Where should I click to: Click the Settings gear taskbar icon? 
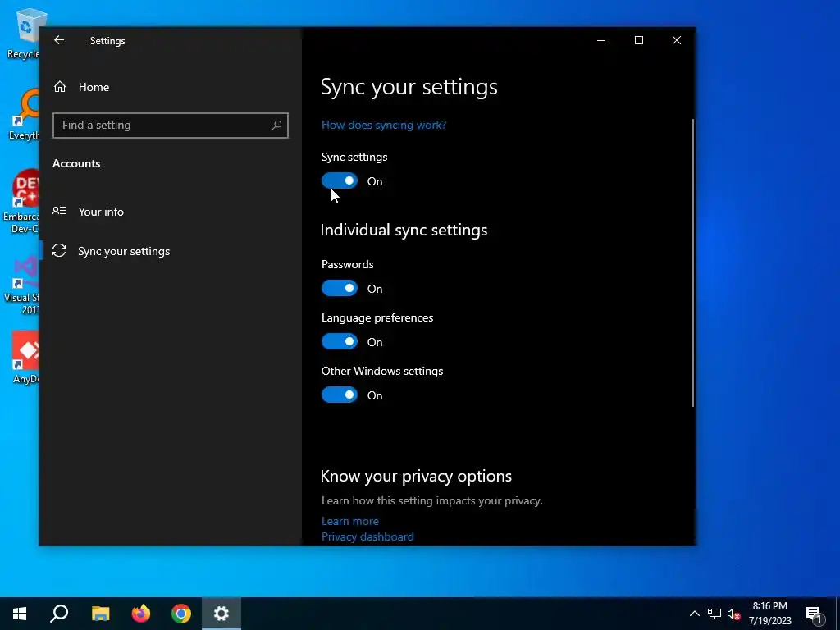click(221, 614)
